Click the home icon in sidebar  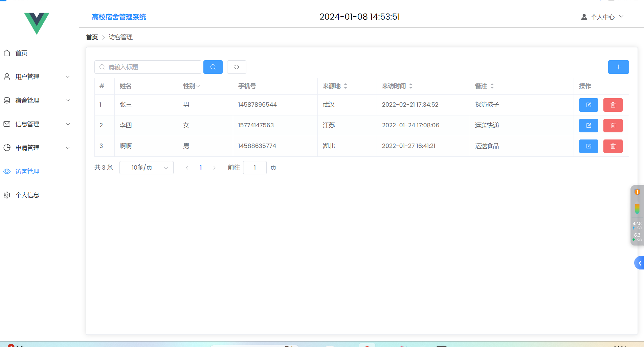tap(7, 53)
